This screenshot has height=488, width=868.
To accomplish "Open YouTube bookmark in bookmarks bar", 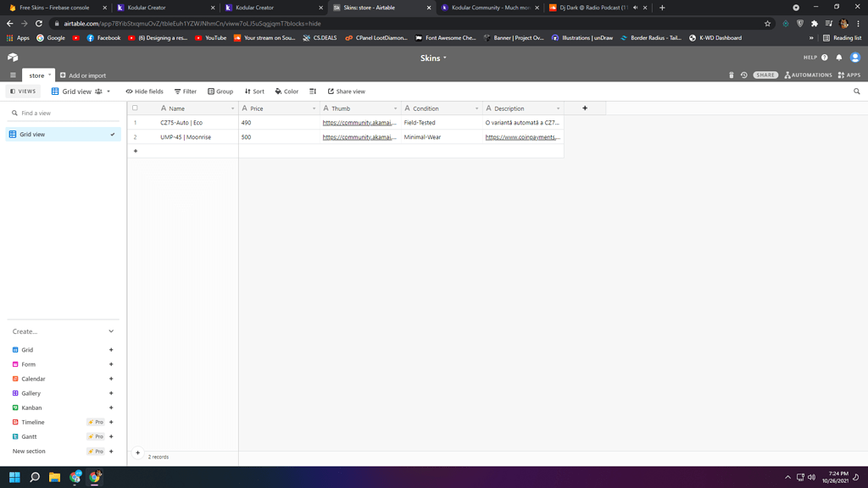I will (210, 38).
